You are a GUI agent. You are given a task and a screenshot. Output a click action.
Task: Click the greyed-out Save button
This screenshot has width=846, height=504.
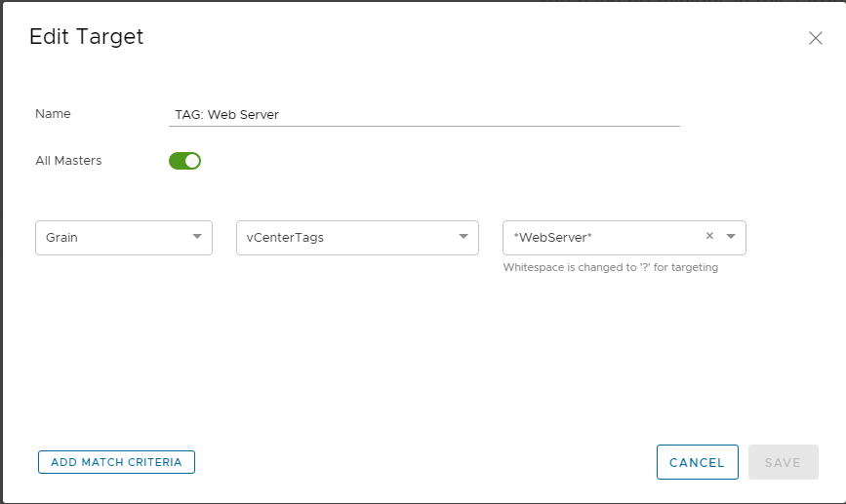(783, 463)
